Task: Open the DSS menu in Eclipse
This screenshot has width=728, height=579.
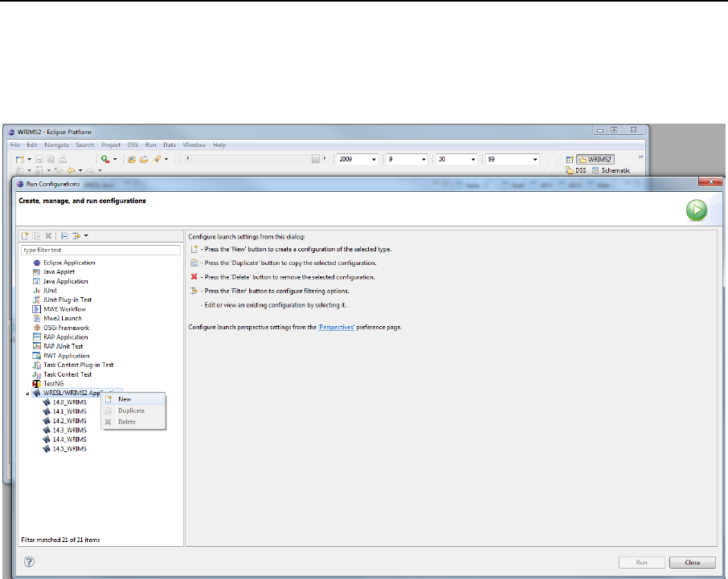Action: (x=133, y=145)
